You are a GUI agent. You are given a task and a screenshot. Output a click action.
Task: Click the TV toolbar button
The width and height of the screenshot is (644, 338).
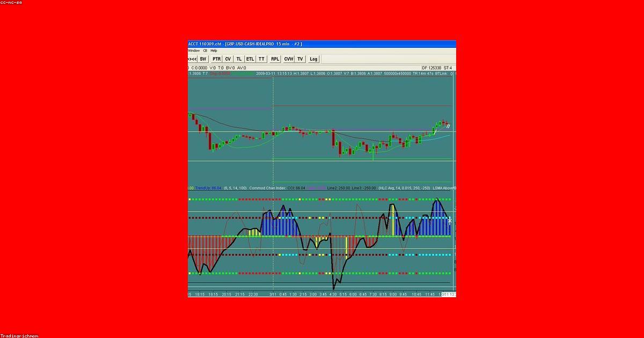click(300, 59)
